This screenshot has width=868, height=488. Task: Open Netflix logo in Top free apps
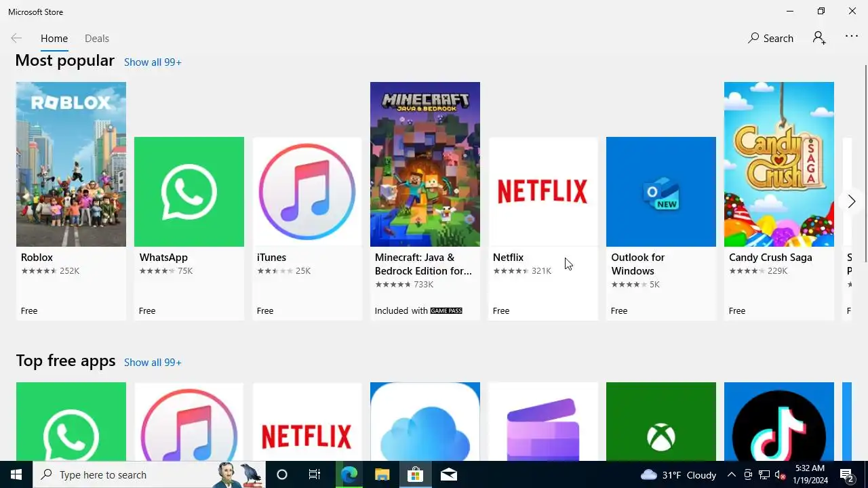(x=307, y=422)
